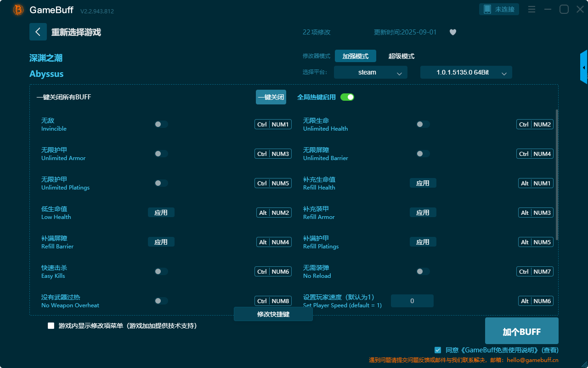Check 游戏内显示修改项菜单 checkbox

51,326
